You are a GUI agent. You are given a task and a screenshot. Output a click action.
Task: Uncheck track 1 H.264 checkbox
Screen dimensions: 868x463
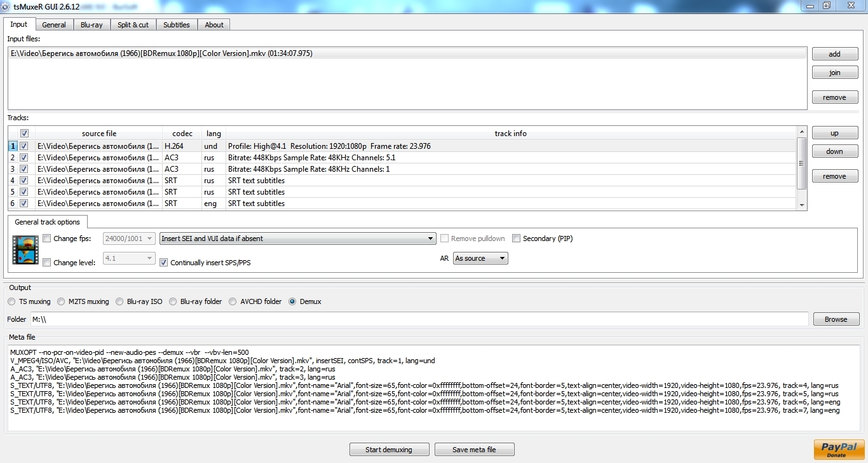click(x=24, y=146)
